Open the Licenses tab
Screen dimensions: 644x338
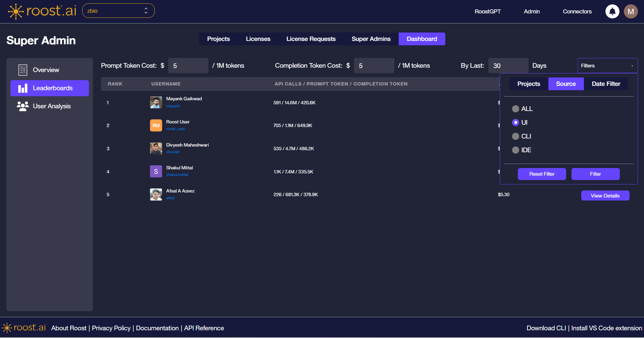point(258,39)
